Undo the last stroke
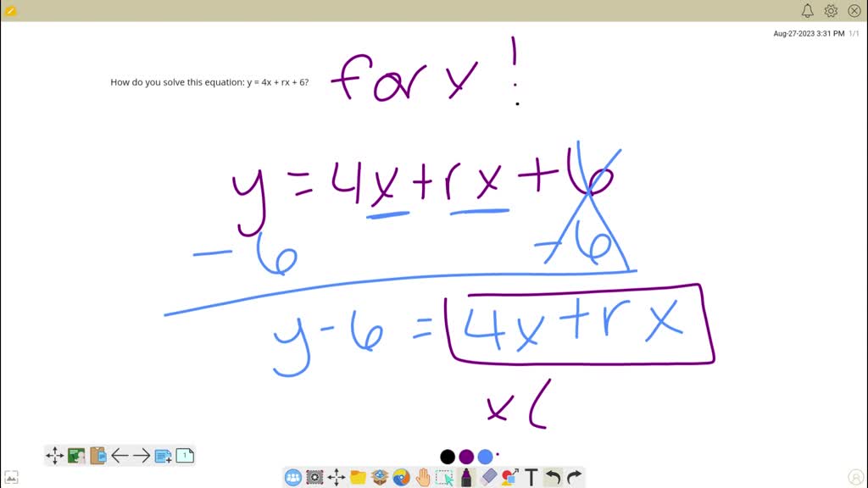 (x=553, y=477)
